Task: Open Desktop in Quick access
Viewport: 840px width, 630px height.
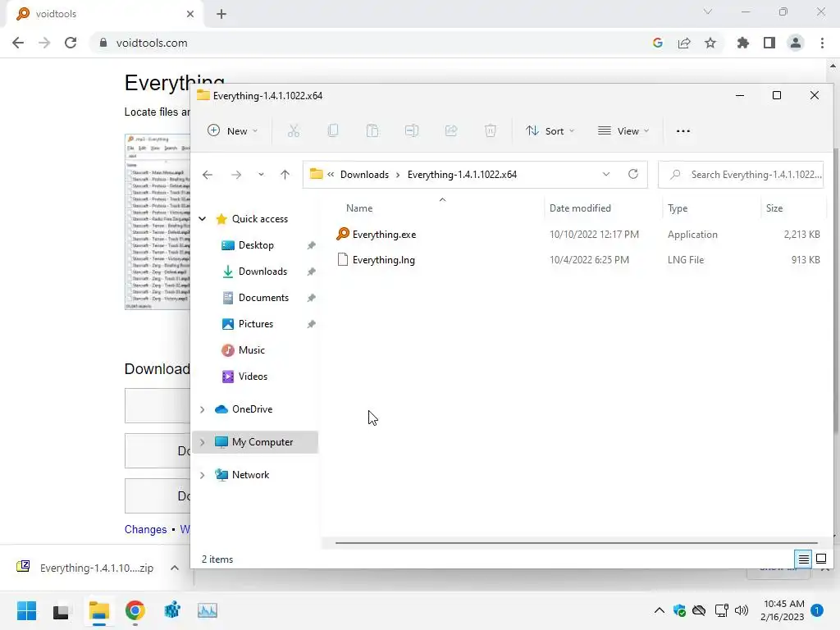Action: click(x=256, y=245)
